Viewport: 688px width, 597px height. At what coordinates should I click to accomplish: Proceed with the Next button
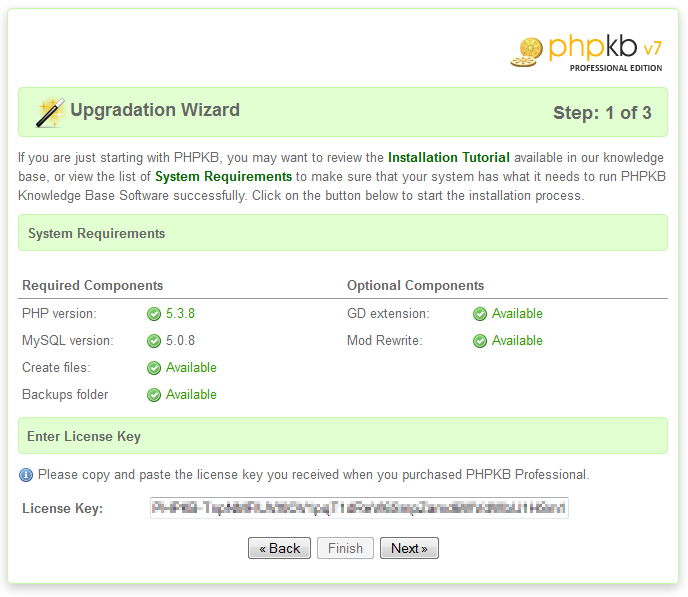click(x=409, y=548)
